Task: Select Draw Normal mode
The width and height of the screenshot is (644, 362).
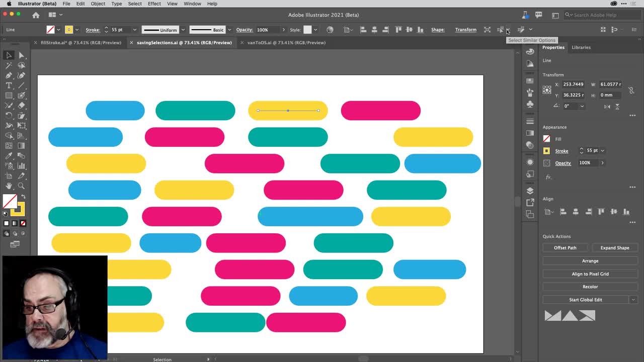Action: click(x=7, y=234)
